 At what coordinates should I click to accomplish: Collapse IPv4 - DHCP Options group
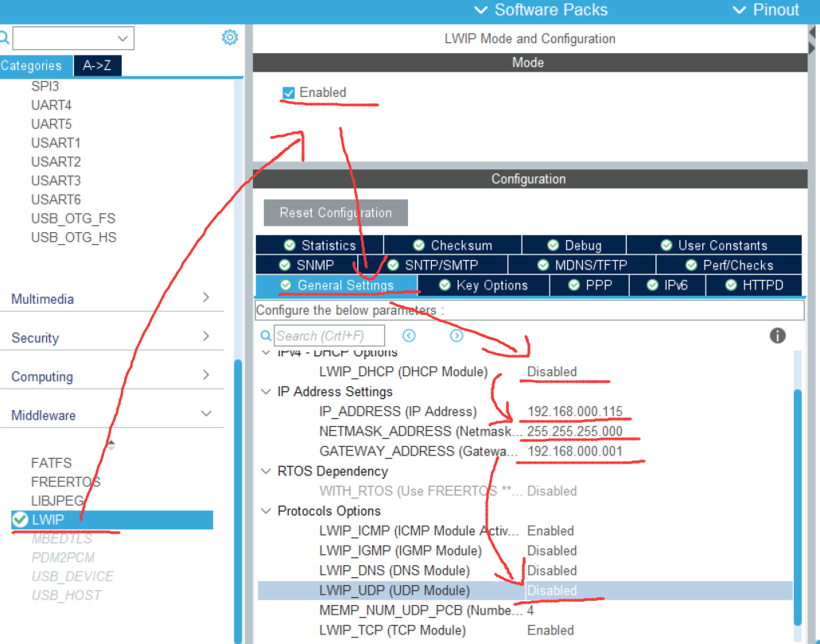click(x=266, y=353)
